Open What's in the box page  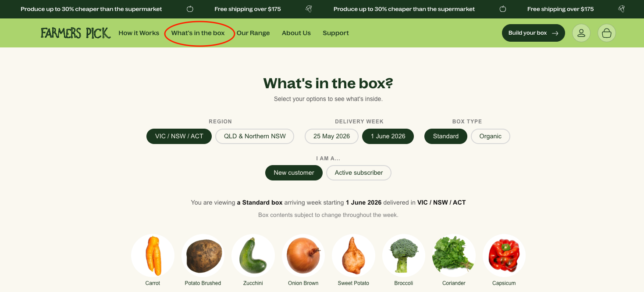(198, 33)
